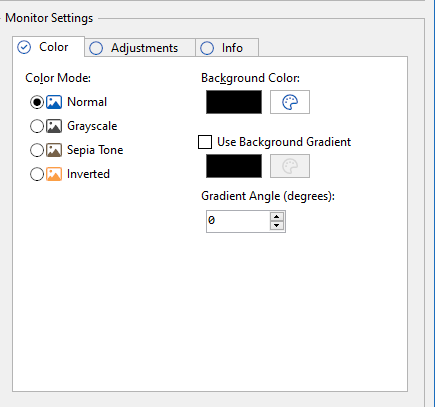Click inside Gradient Angle degrees field

[238, 221]
